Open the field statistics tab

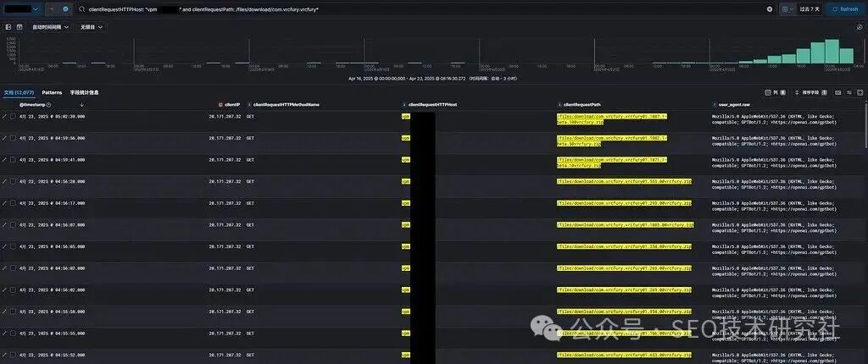tap(84, 92)
